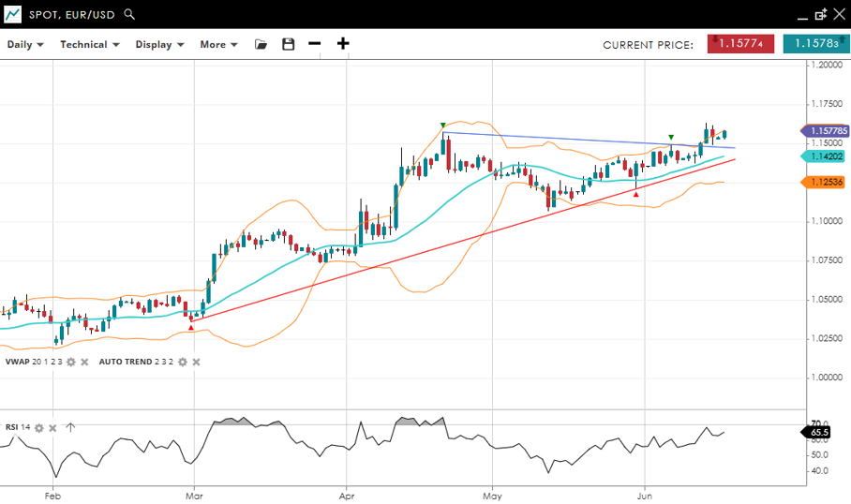Open AUTO TREND settings gear

[x=183, y=362]
